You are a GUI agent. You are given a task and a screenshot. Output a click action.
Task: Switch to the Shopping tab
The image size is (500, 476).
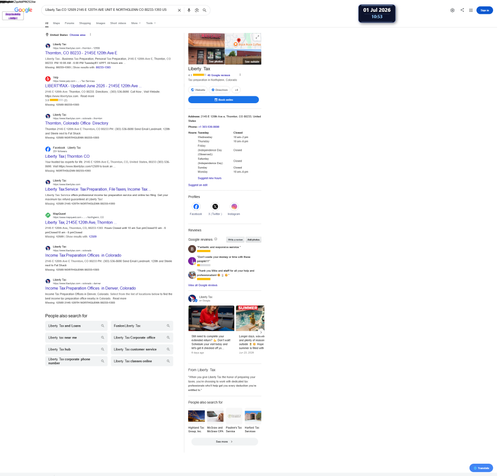[x=85, y=23]
